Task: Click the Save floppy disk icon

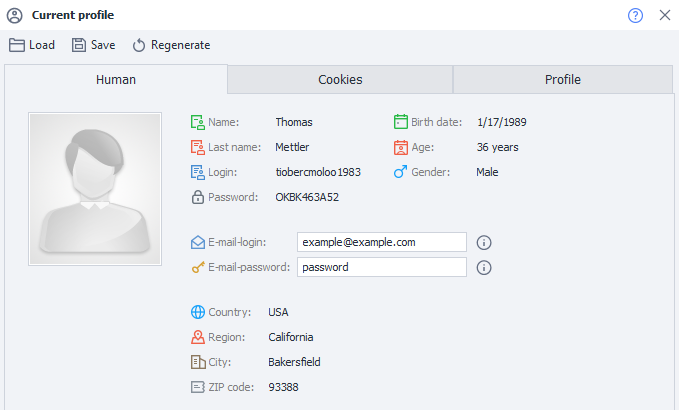Action: 79,45
